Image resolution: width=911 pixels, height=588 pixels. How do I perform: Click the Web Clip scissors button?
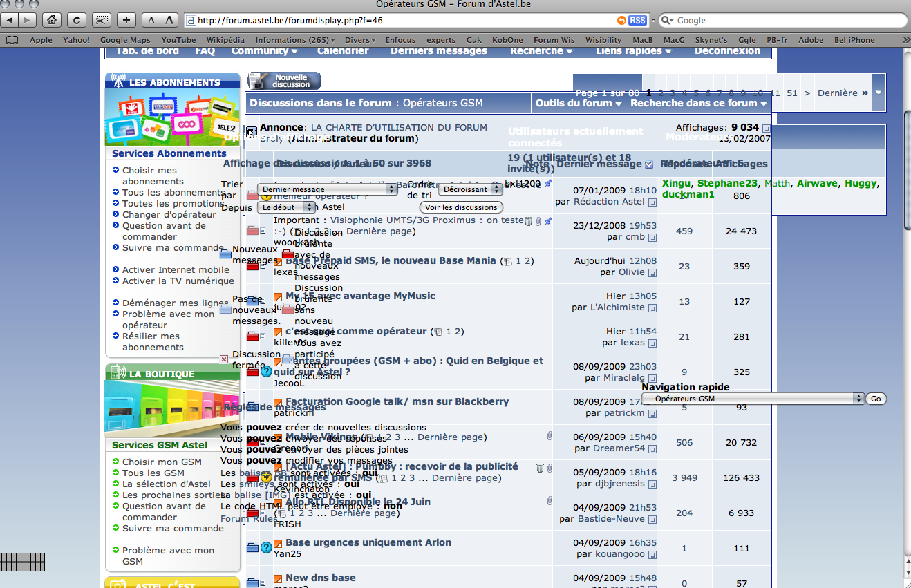[102, 20]
